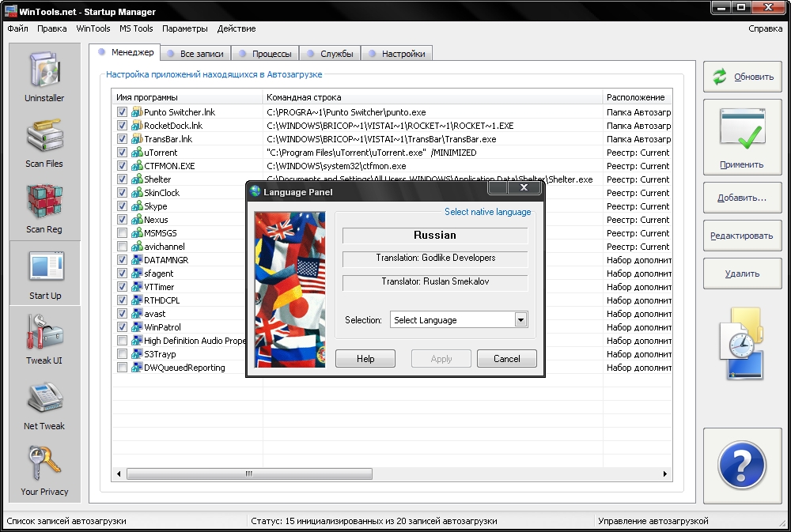791x532 pixels.
Task: Click the Punto Switcher.lnk entry icon
Action: click(137, 112)
